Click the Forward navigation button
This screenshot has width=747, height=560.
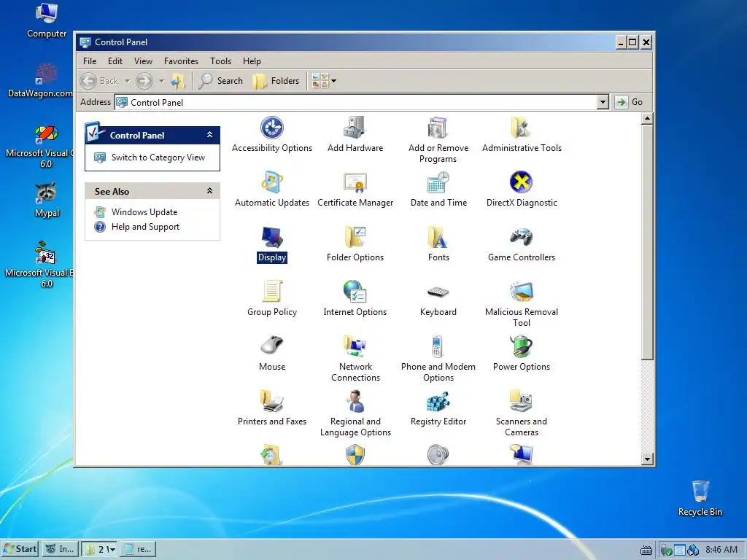pyautogui.click(x=144, y=81)
